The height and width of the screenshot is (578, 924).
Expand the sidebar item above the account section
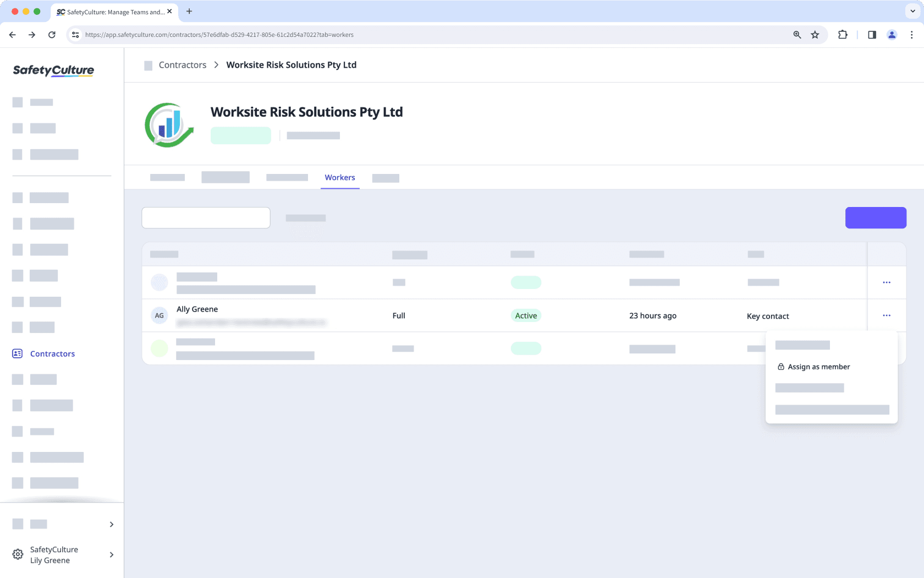click(x=111, y=524)
